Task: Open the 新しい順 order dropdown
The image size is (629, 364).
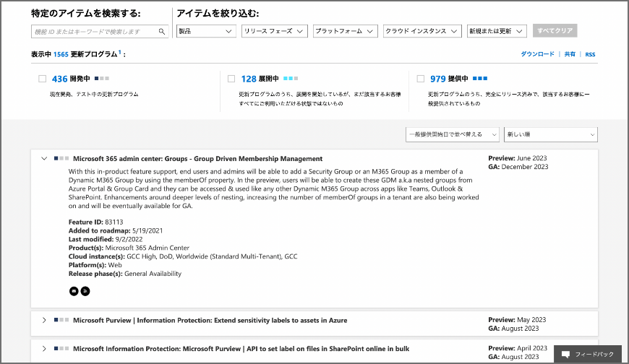Action: [551, 135]
